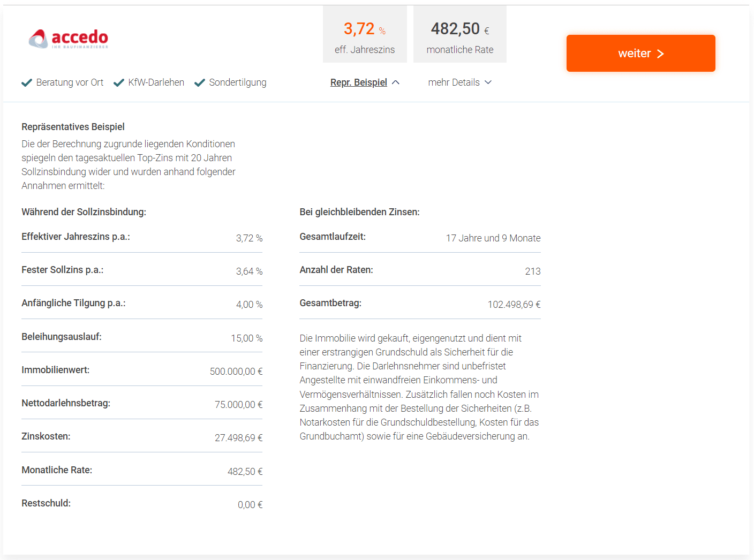Click the Nettodarlehnsbetrag value 75.000,00 €
754x560 pixels.
239,405
